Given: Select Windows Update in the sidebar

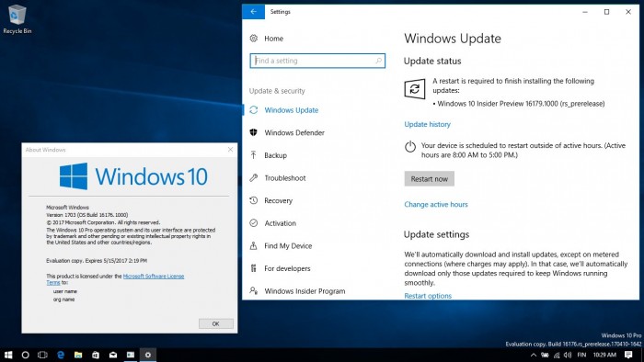Looking at the screenshot, I should tap(292, 110).
